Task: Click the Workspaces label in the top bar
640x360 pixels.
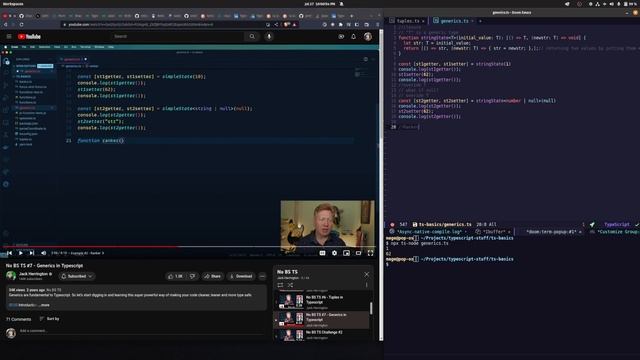Action: 13,4
